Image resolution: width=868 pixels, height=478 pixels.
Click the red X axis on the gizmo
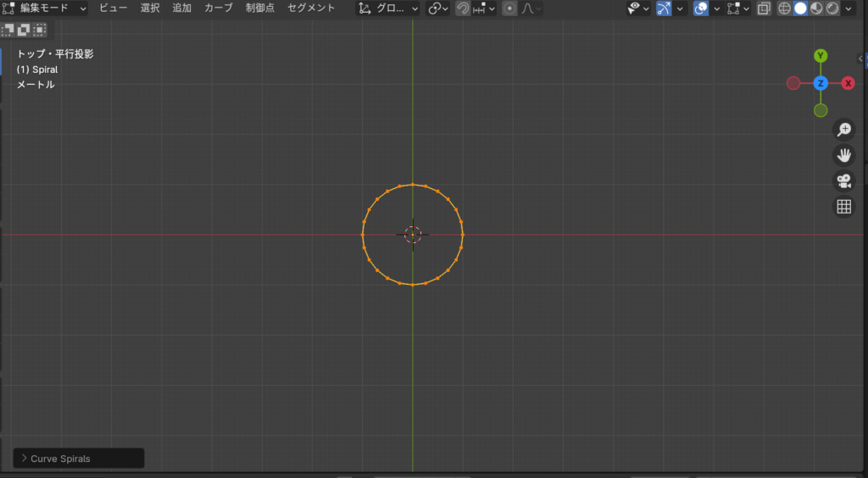(x=848, y=83)
